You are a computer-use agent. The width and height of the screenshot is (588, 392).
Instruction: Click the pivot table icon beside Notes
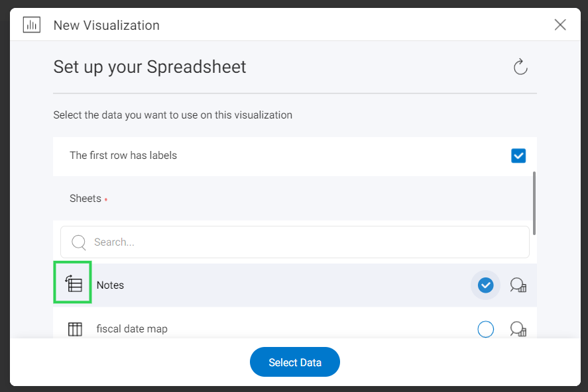coord(73,284)
